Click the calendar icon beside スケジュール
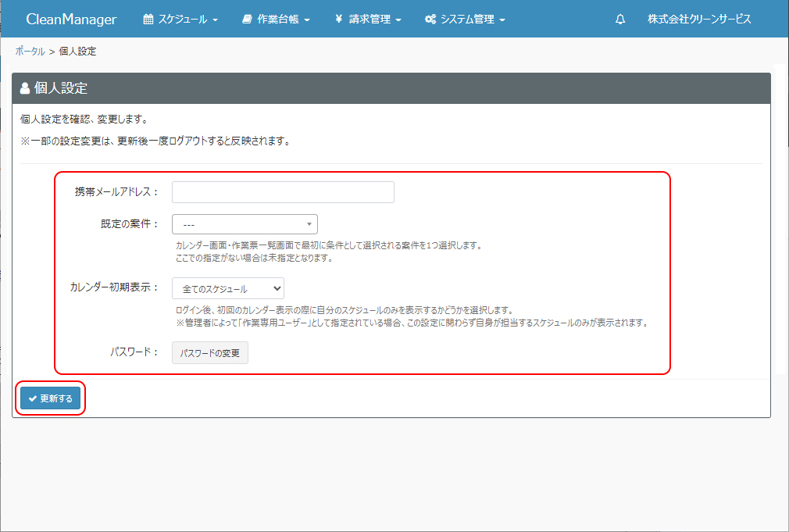789x532 pixels. coord(148,20)
